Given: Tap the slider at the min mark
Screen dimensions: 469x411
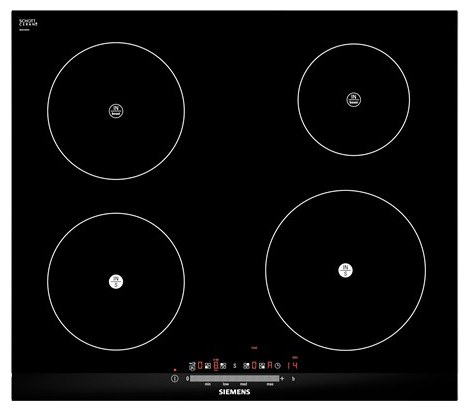Looking at the screenshot, I should 208,378.
